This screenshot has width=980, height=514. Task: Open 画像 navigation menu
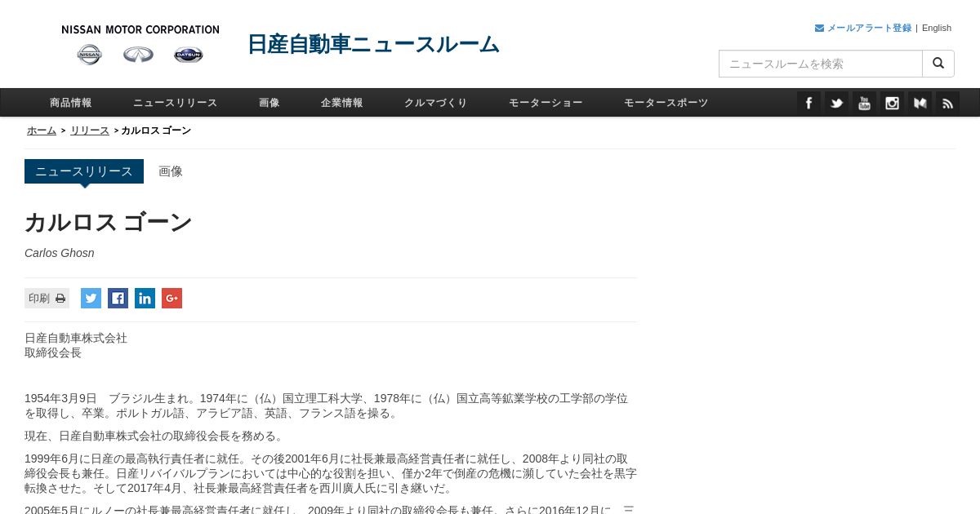[x=269, y=103]
